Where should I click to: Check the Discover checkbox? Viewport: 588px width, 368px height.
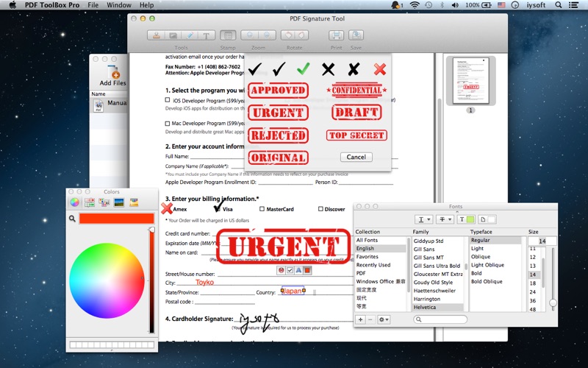point(320,209)
